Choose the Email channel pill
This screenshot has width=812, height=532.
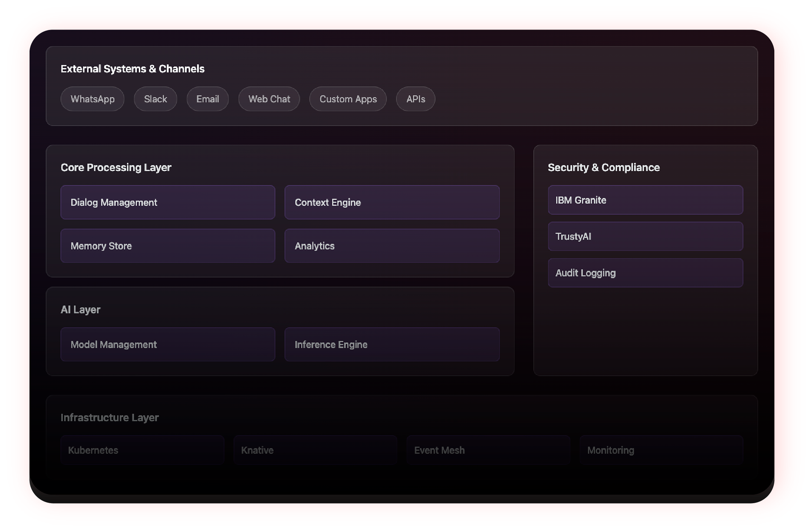click(207, 99)
